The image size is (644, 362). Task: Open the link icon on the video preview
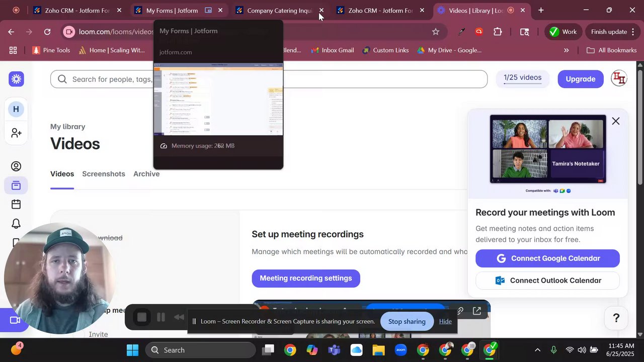(460, 311)
